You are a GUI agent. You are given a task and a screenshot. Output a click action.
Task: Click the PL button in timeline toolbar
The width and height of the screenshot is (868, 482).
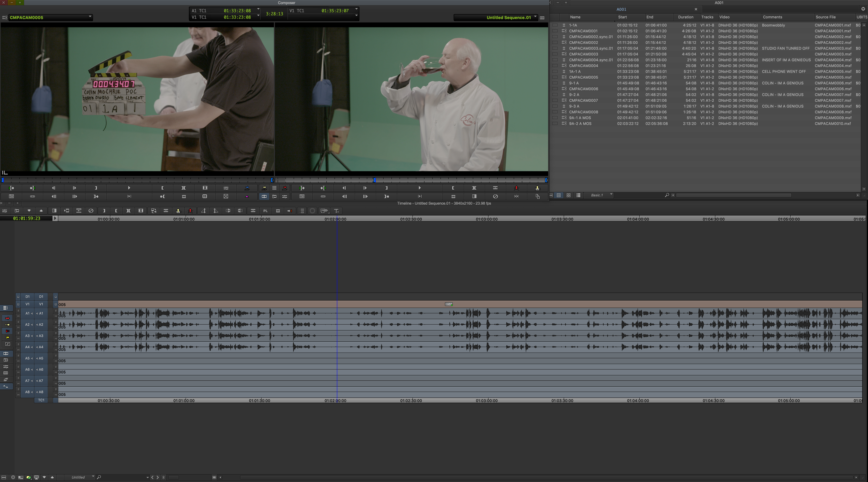click(x=266, y=211)
